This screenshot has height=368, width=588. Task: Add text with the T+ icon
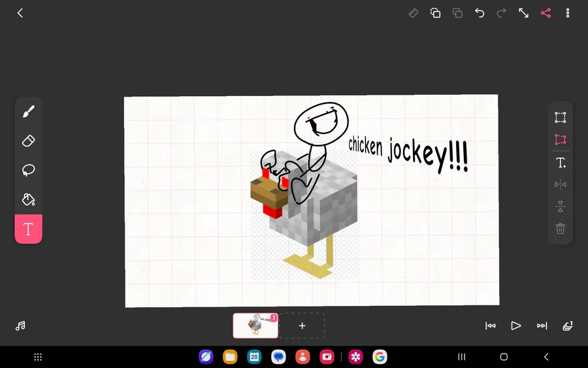click(x=561, y=163)
